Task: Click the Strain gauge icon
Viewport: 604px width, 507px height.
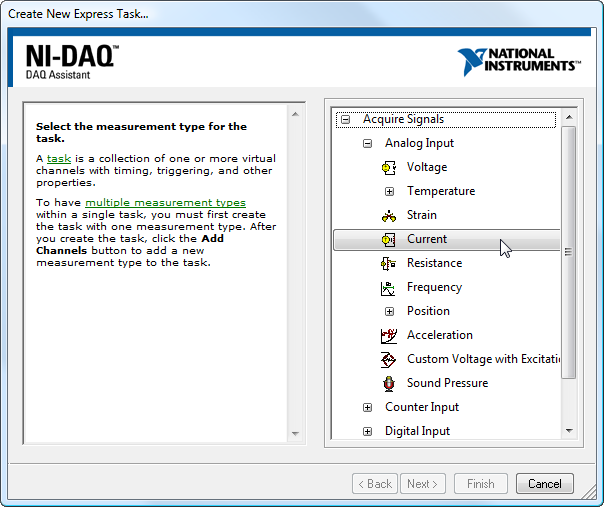Action: pos(389,215)
